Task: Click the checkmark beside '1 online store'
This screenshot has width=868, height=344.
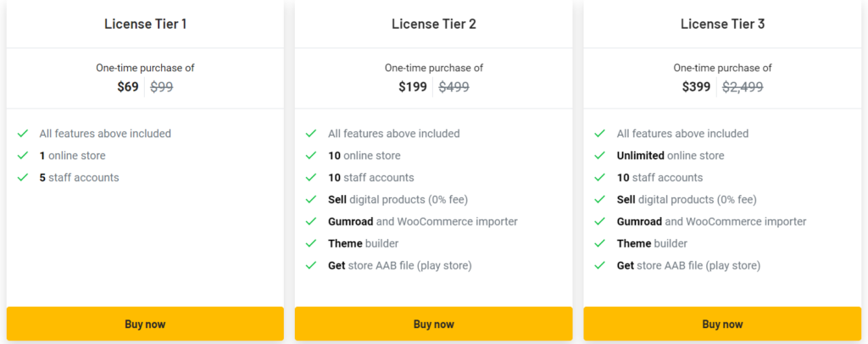Action: point(23,156)
